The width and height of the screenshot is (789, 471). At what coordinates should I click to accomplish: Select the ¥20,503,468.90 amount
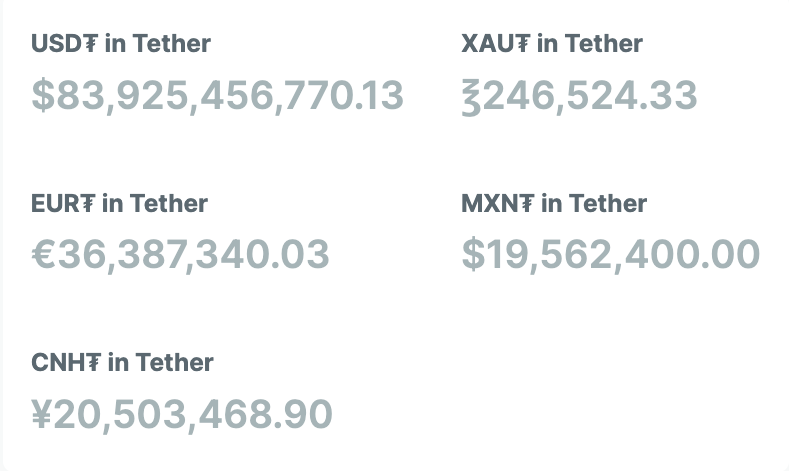click(x=182, y=413)
